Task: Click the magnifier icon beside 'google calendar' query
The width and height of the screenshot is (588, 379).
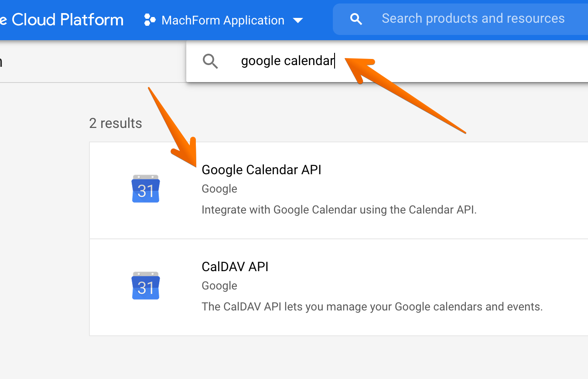Action: pos(210,61)
